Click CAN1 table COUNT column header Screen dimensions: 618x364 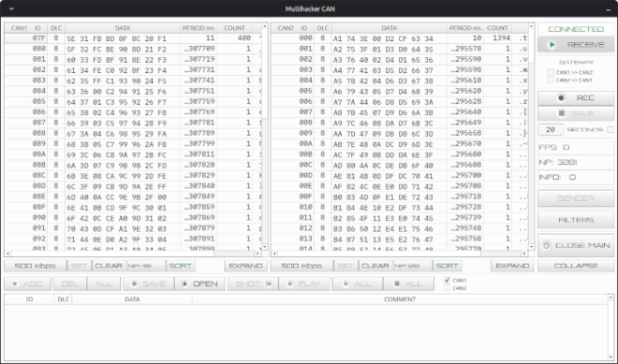(x=234, y=28)
